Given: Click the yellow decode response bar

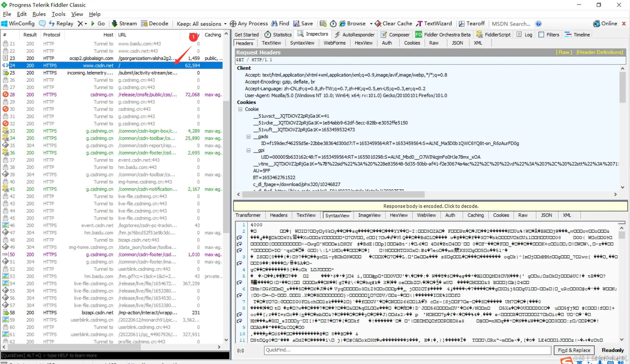Looking at the screenshot, I should tap(431, 206).
